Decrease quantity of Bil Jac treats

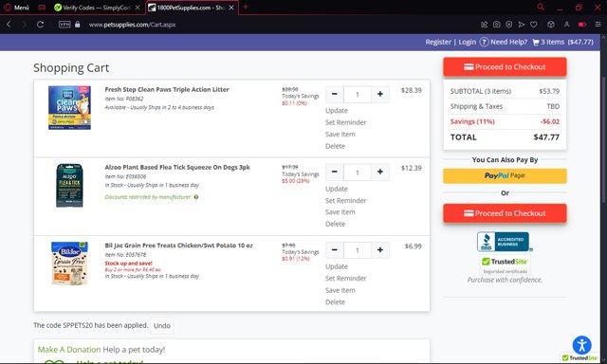[x=335, y=250]
